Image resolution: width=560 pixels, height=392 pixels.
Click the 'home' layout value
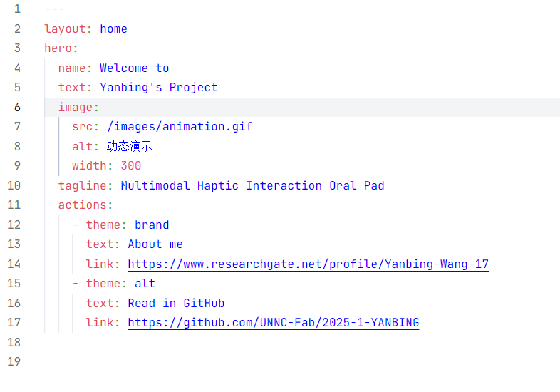113,29
